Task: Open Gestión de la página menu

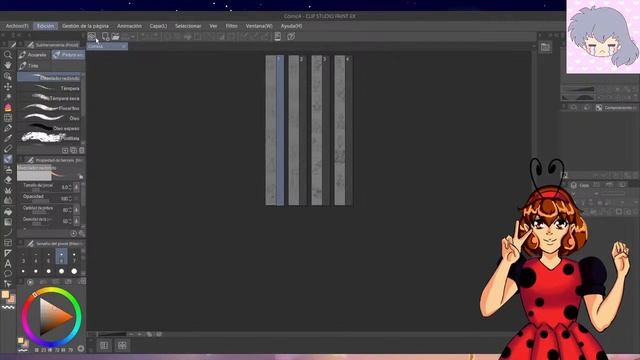Action: [85, 26]
